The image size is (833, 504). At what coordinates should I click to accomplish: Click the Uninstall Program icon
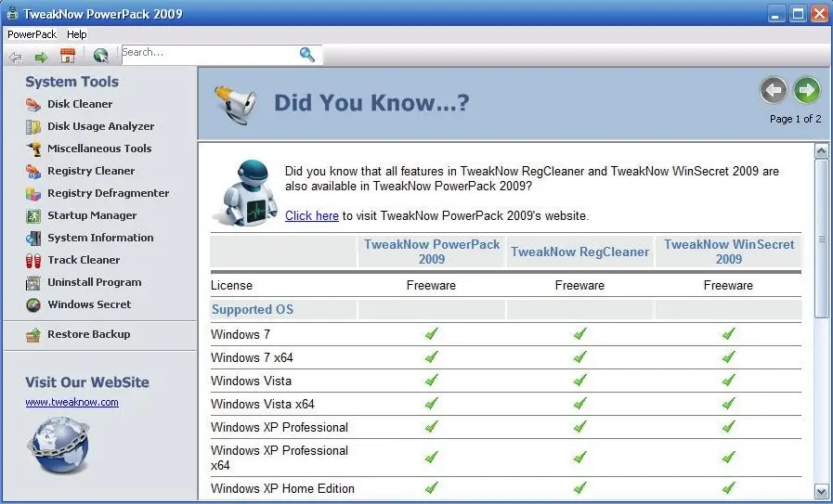33,282
